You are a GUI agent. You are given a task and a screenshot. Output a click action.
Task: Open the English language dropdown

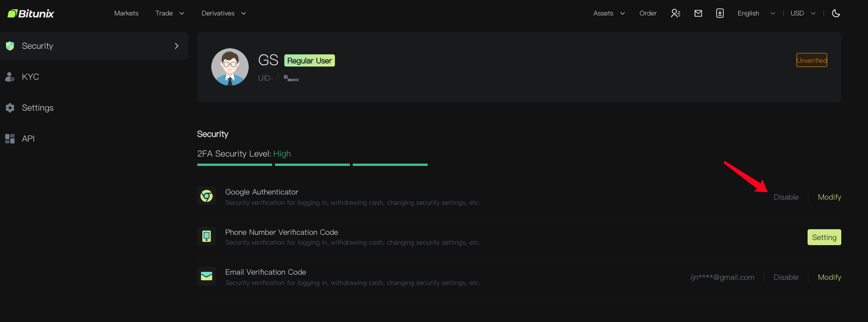[756, 14]
